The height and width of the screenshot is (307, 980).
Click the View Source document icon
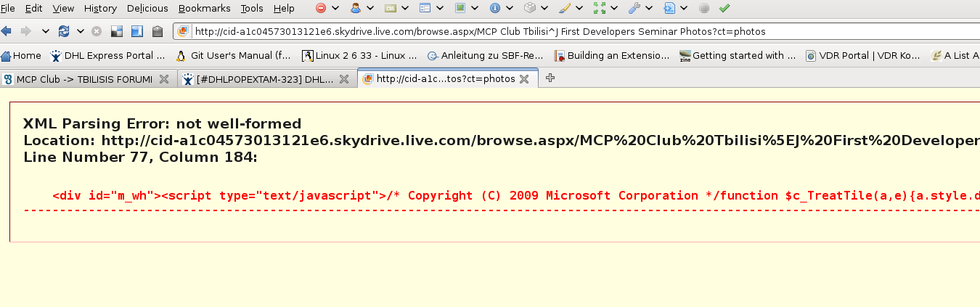click(x=669, y=9)
